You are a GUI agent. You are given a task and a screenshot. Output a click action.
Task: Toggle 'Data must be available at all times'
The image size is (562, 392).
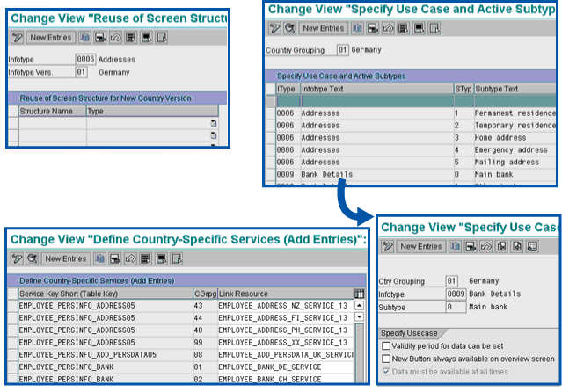pyautogui.click(x=387, y=372)
